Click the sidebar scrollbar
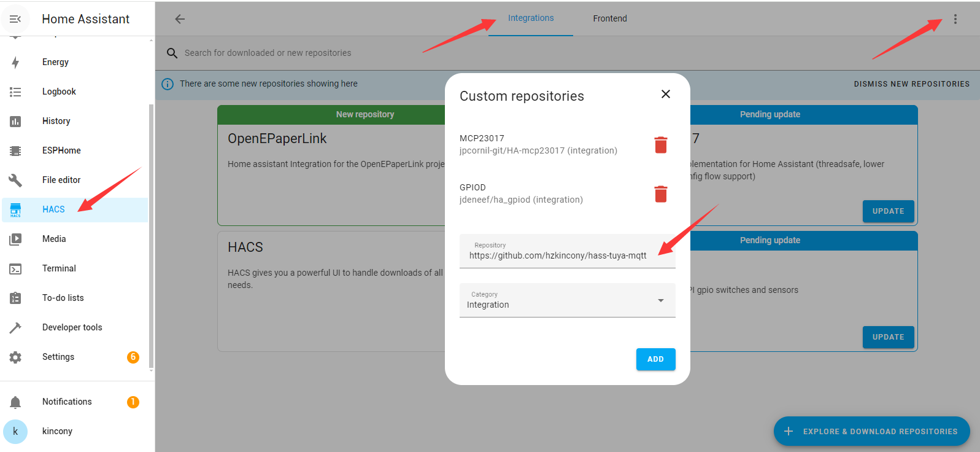980x452 pixels. pyautogui.click(x=151, y=236)
